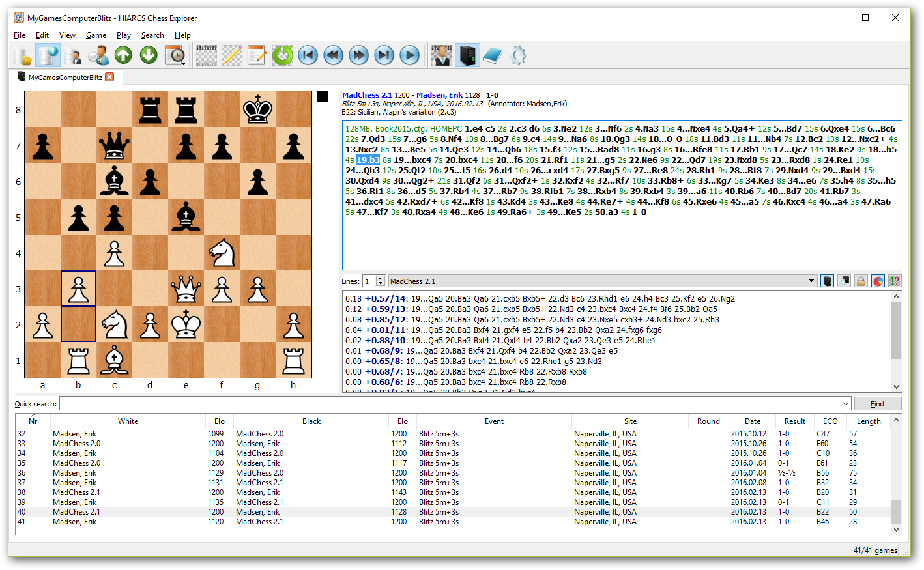Click the Find button

click(x=877, y=404)
